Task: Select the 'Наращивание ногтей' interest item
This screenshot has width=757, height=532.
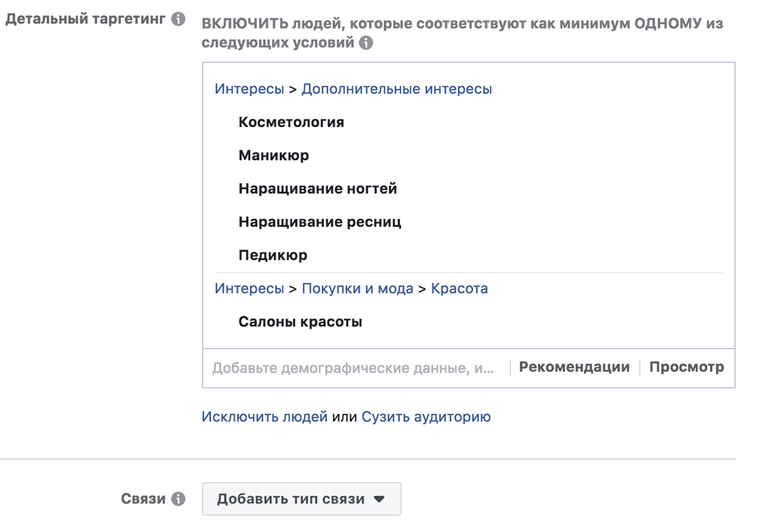Action: click(317, 188)
